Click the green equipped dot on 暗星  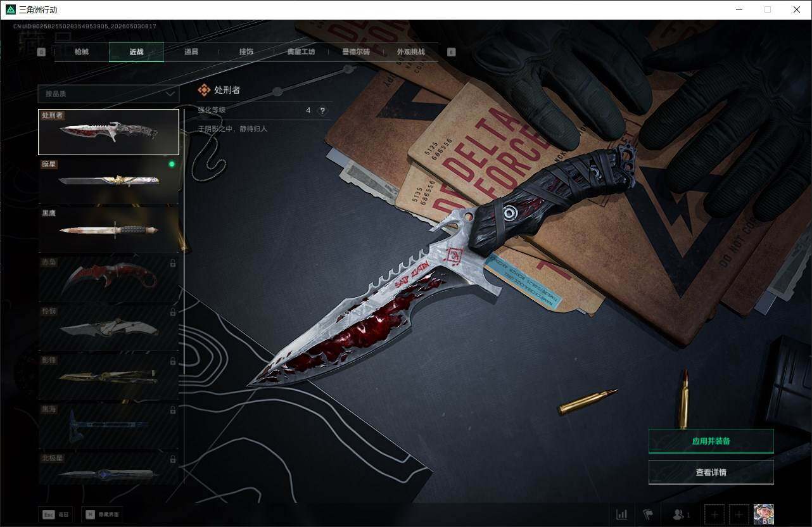point(171,165)
